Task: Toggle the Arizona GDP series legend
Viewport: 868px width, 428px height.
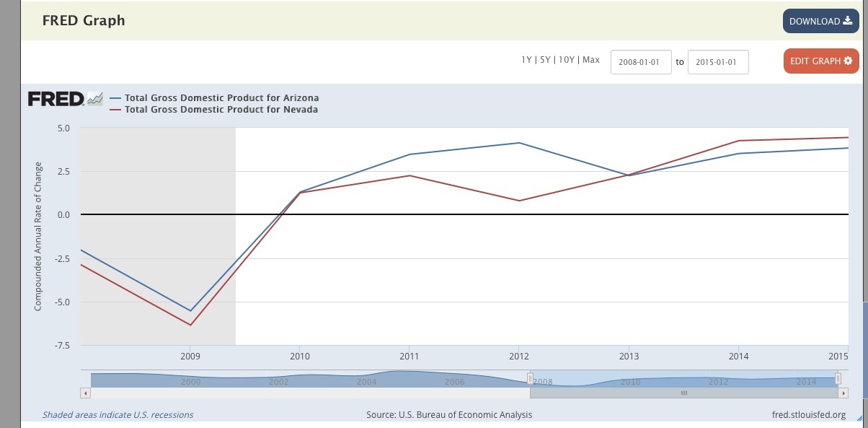Action: [x=221, y=98]
